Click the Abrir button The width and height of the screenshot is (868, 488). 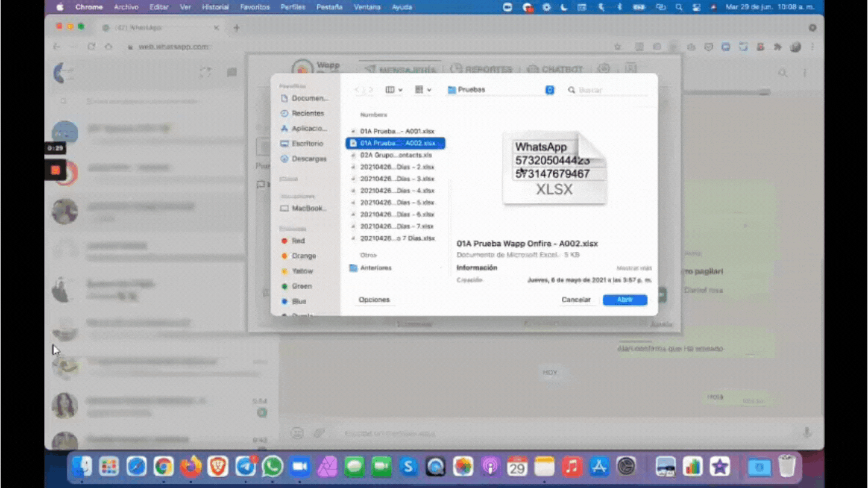coord(625,299)
